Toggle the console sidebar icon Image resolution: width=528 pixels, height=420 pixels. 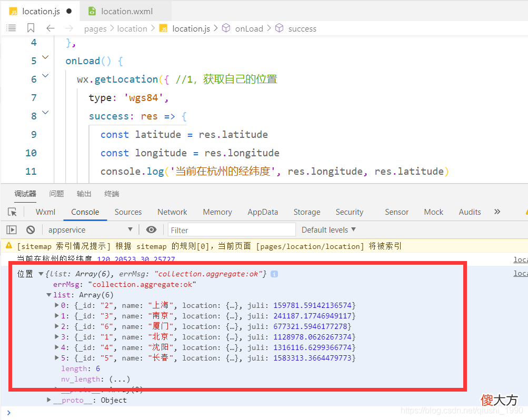12,230
